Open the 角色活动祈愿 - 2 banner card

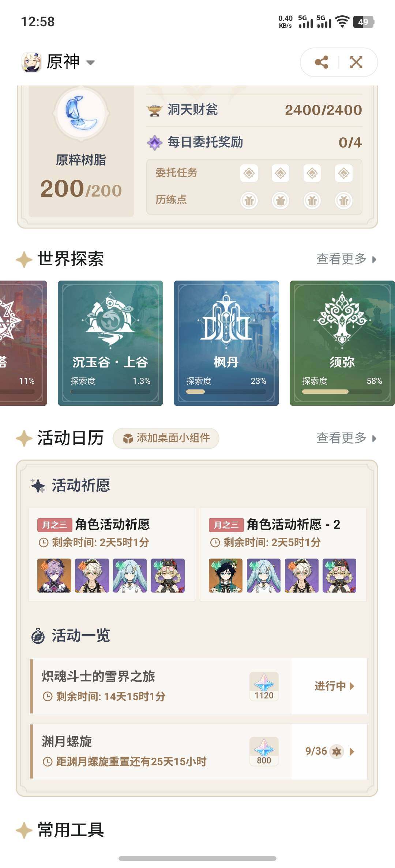coord(283,555)
